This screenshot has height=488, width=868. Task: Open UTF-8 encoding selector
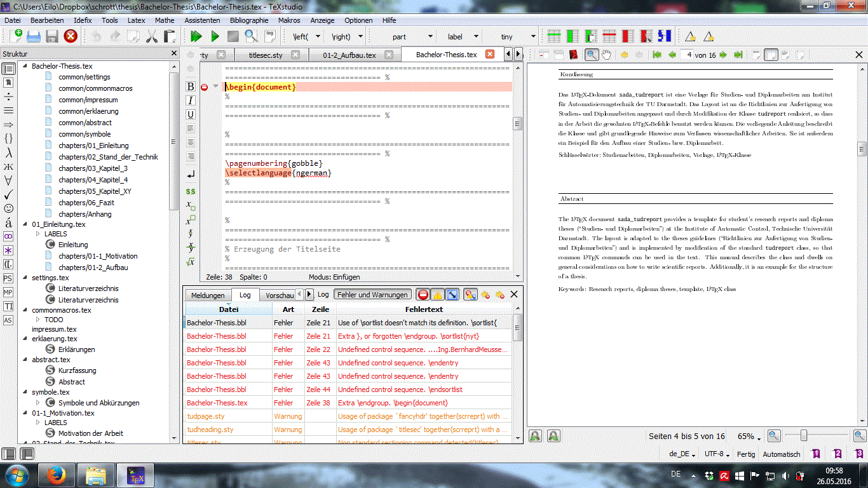click(718, 454)
